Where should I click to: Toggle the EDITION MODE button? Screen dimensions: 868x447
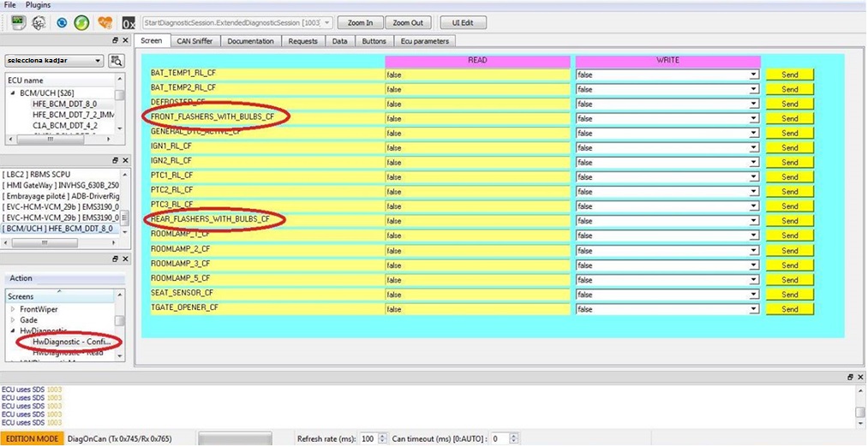pos(32,438)
